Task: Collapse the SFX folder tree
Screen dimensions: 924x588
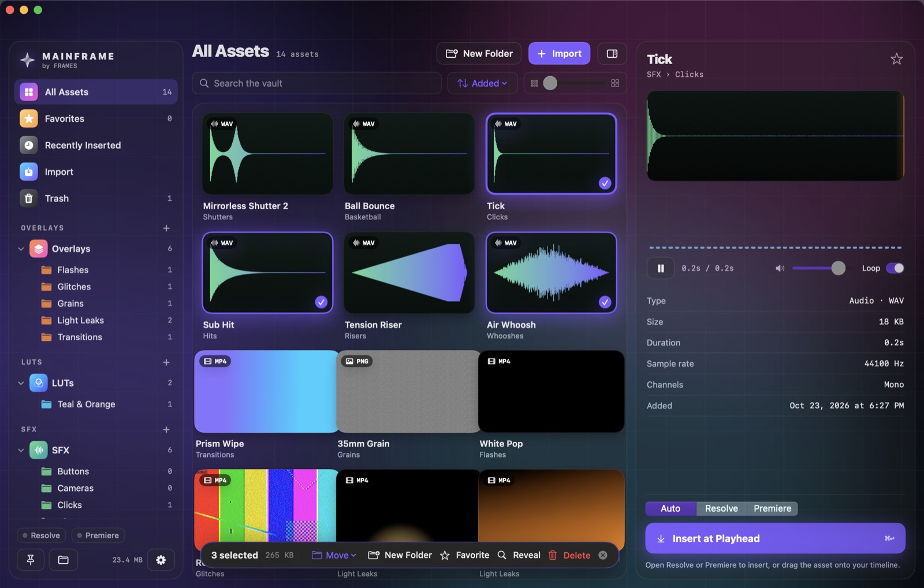Action: point(21,450)
